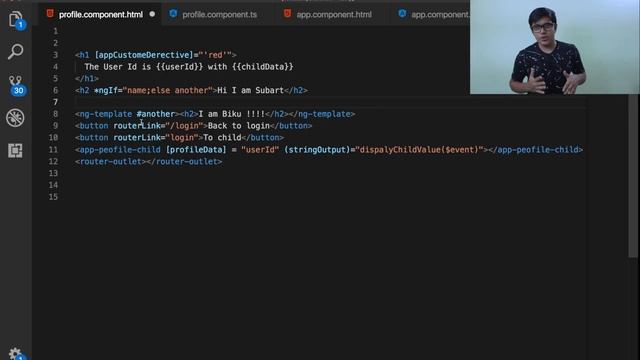Click the (stringOutput) event binding

click(317, 150)
